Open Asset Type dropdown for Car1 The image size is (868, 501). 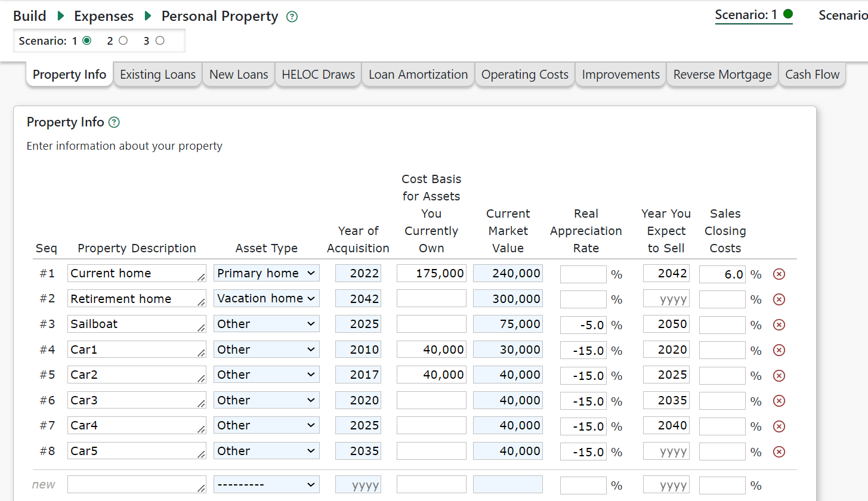pos(267,350)
